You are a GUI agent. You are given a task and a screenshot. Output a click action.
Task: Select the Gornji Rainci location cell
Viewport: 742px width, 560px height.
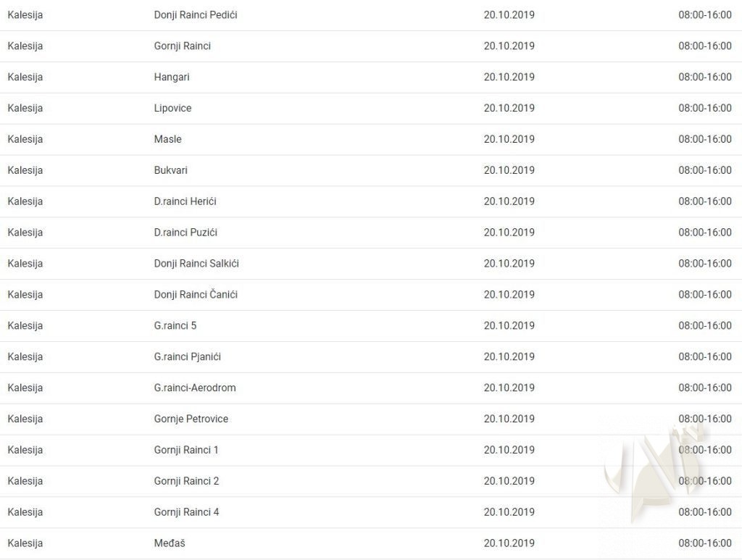pyautogui.click(x=183, y=46)
